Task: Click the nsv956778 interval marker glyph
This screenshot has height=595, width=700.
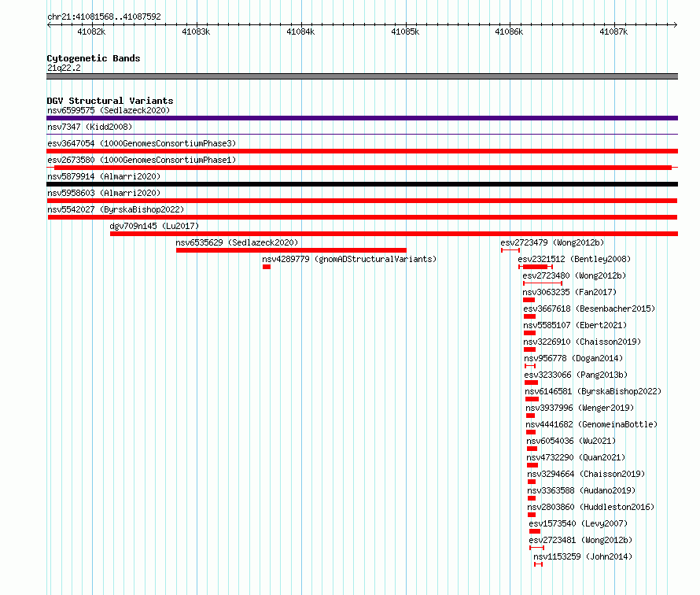Action: 530,366
